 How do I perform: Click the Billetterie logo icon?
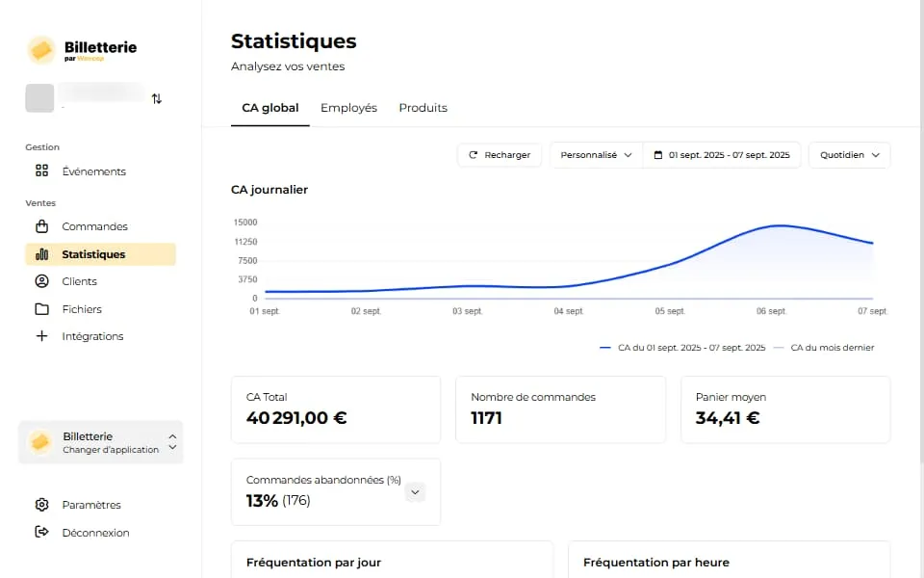[x=41, y=48]
